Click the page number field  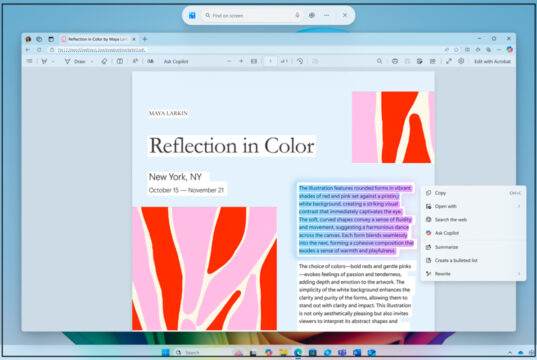click(271, 61)
